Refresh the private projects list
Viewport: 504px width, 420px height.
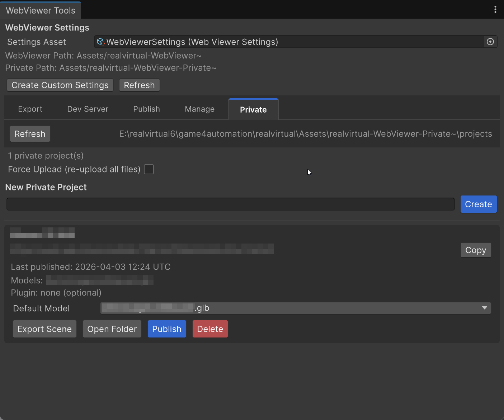click(30, 134)
